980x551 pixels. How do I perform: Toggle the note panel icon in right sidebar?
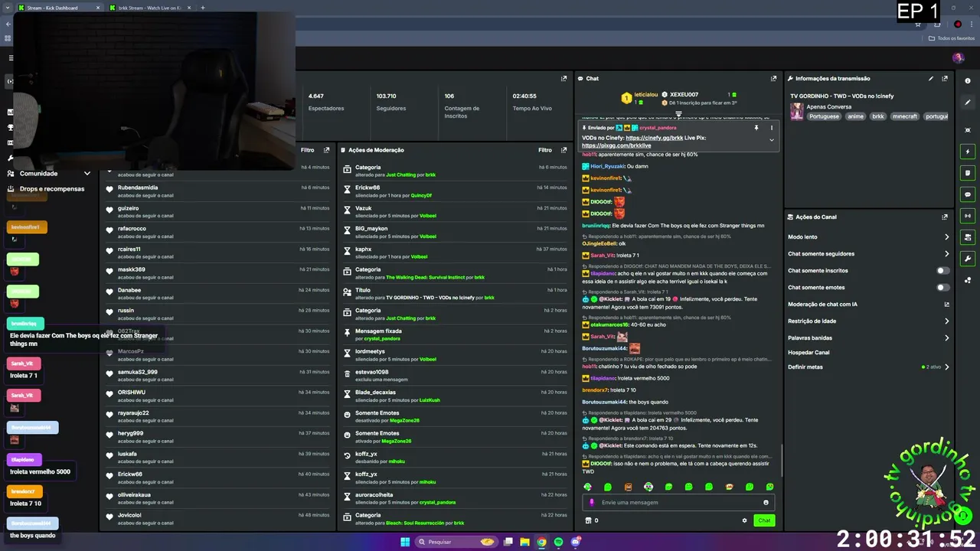[968, 173]
